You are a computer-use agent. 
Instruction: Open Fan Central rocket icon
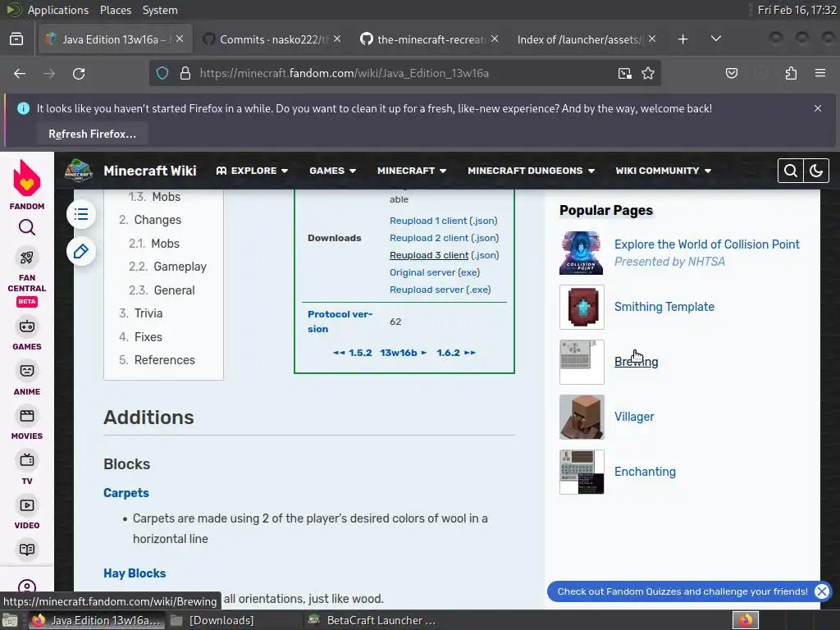coord(27,258)
